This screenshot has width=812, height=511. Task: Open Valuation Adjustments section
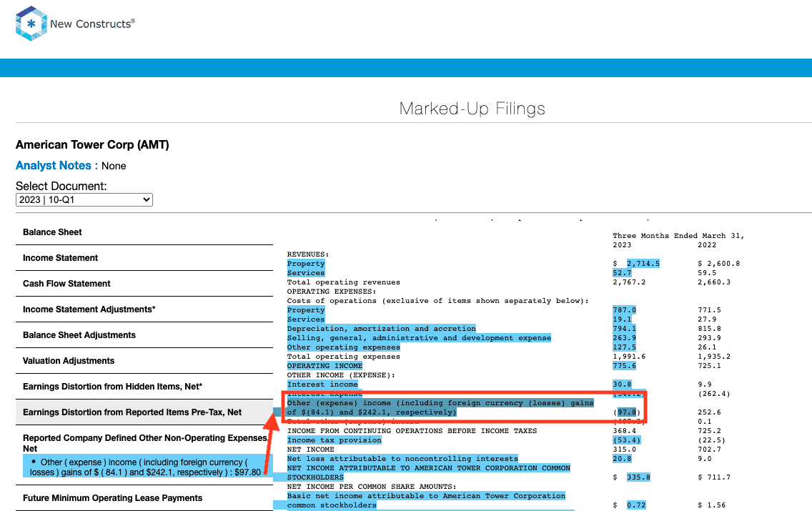(x=69, y=361)
